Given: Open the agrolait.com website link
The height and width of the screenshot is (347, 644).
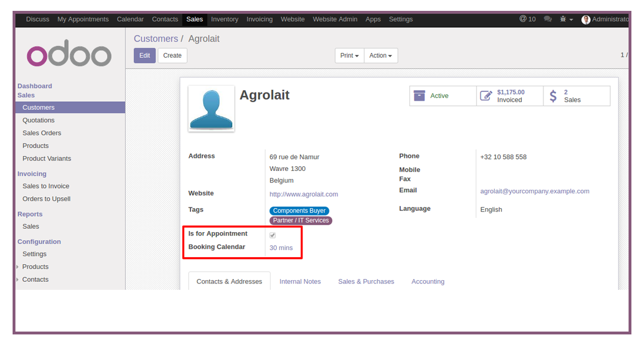Looking at the screenshot, I should point(304,194).
